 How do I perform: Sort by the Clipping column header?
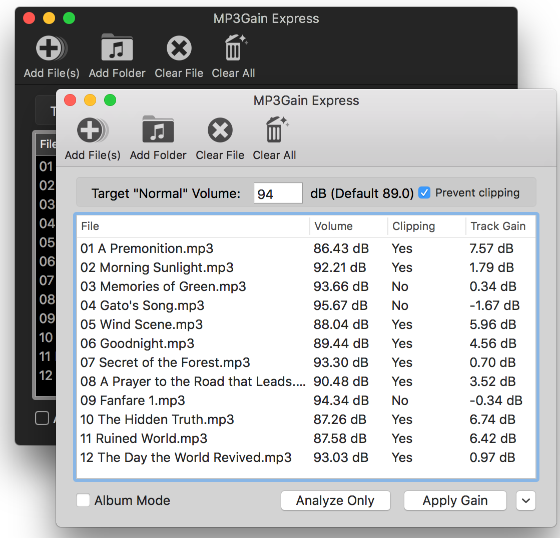point(426,226)
